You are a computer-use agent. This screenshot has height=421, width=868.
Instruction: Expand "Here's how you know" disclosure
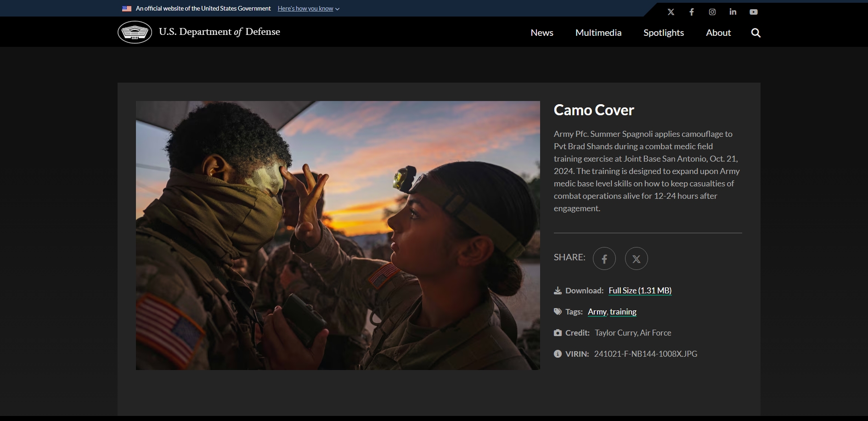308,8
